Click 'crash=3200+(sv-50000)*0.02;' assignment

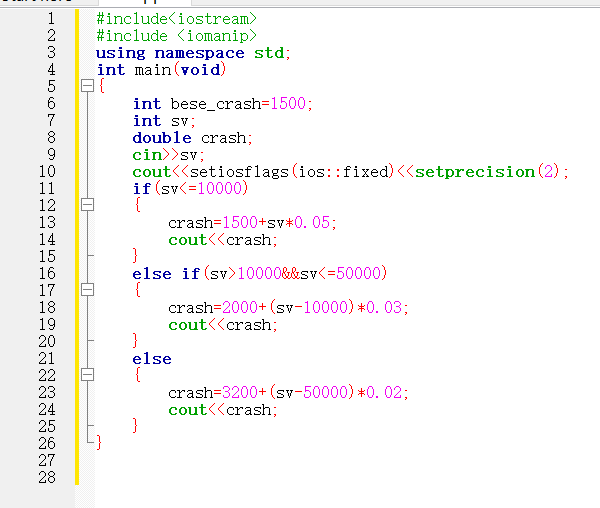point(289,392)
